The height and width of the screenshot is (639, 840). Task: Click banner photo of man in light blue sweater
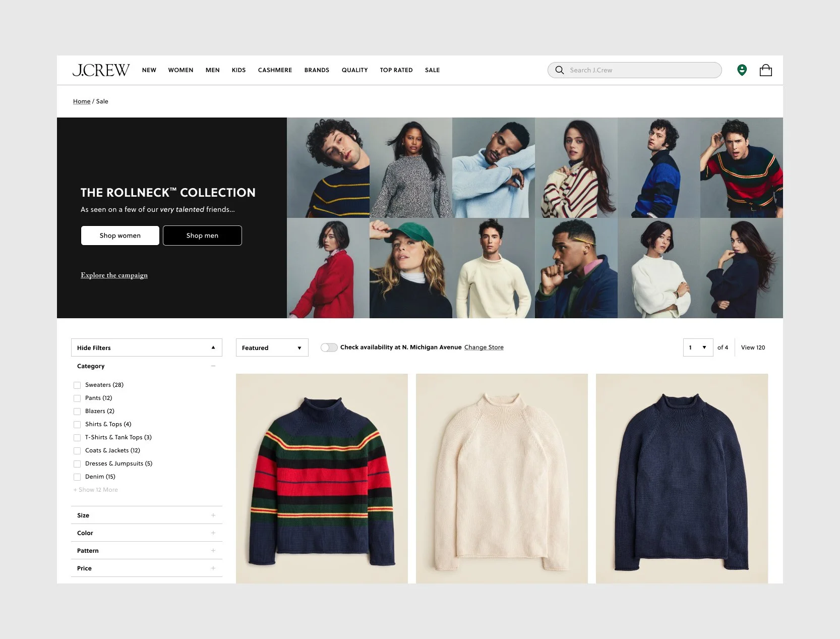coord(494,168)
